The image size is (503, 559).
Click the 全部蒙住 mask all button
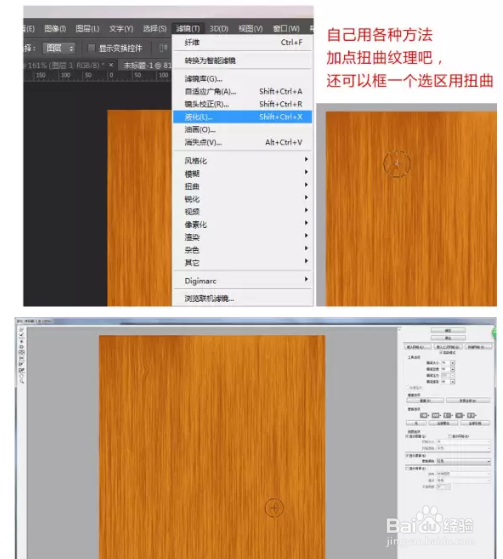443,423
